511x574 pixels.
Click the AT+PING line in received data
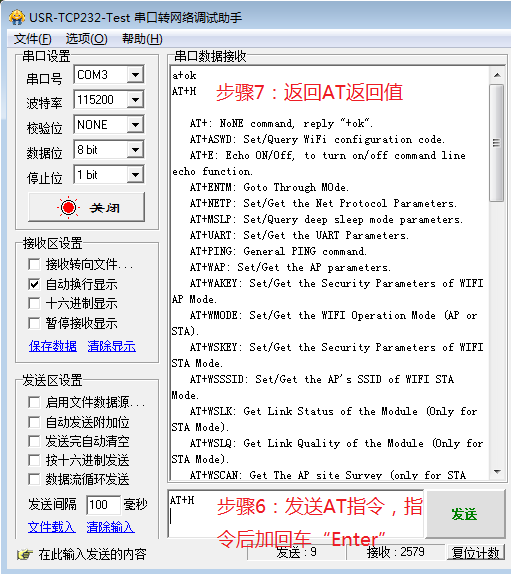click(x=278, y=251)
